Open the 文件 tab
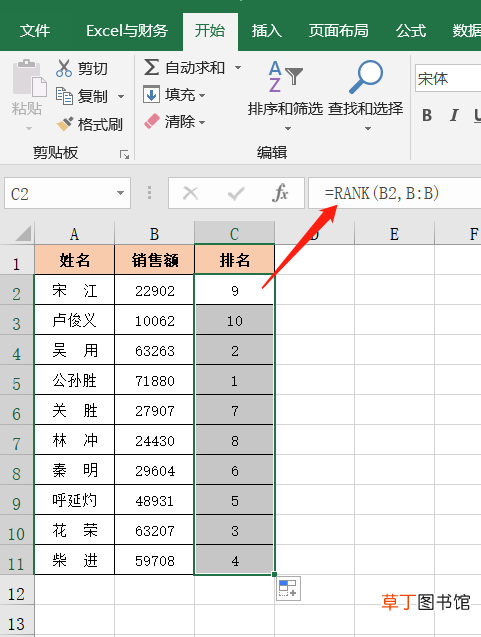Screen dimensions: 481x637 coord(35,30)
